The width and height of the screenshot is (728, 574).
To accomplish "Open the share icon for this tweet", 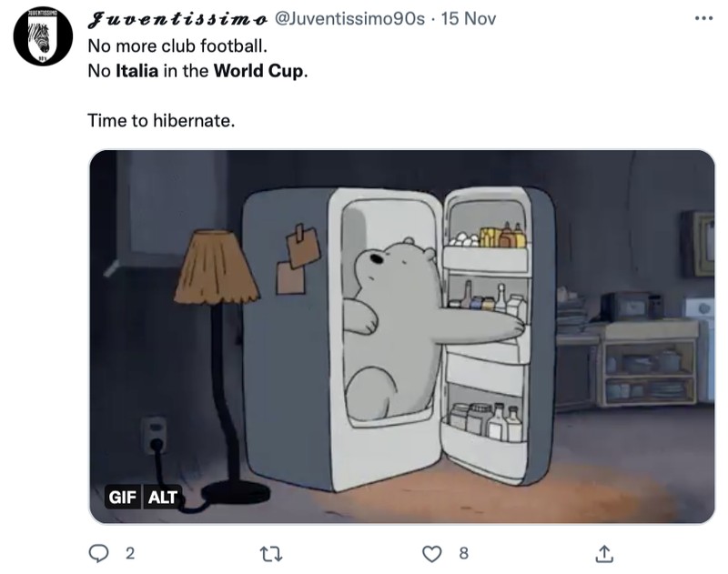I will (604, 554).
